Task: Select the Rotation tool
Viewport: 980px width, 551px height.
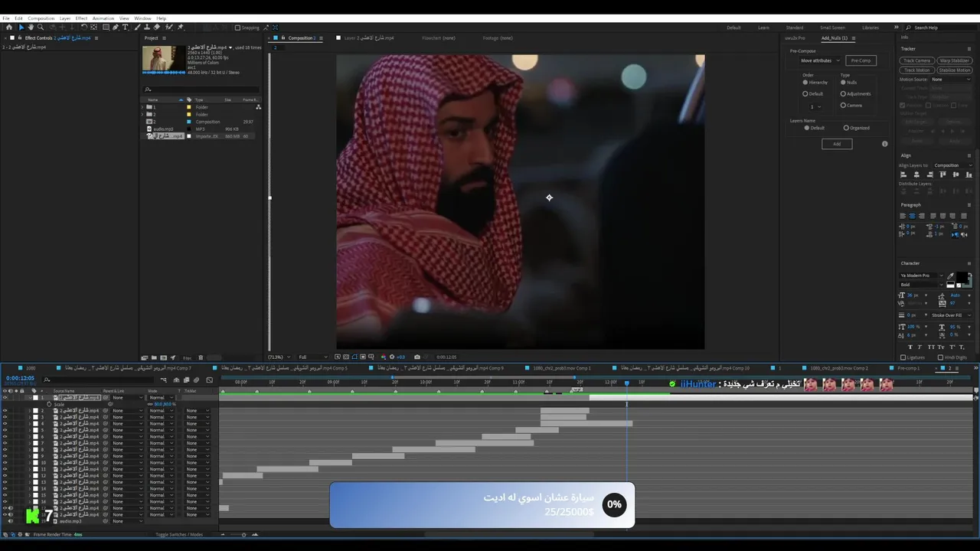Action: pyautogui.click(x=83, y=28)
